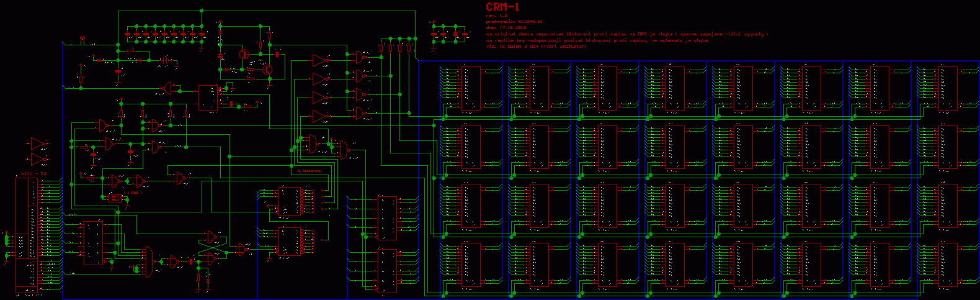Image resolution: width=980 pixels, height=300 pixels.
Task: Select the upper-left transistor symbol
Action: (244, 54)
